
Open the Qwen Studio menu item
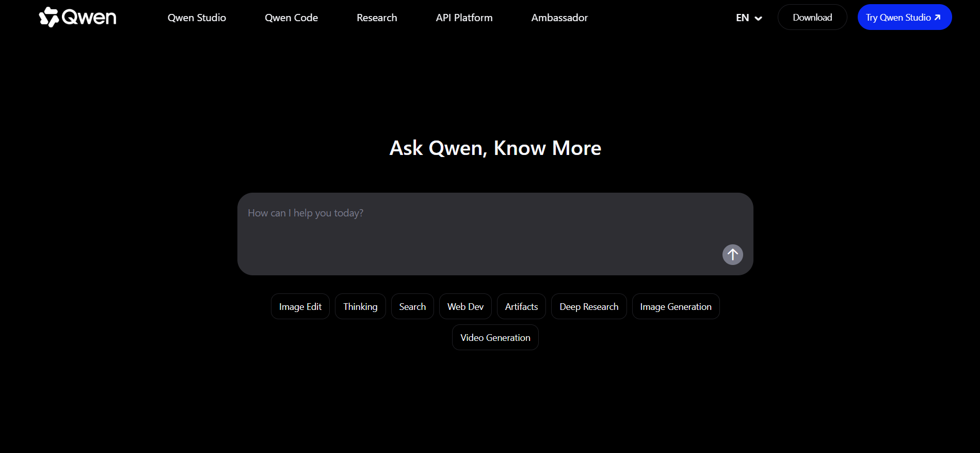point(197,18)
